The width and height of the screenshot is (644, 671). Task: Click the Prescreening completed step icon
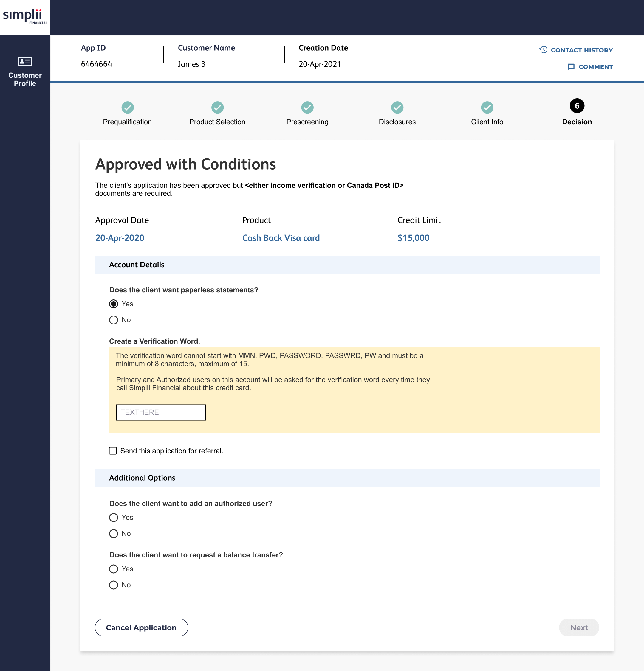coord(307,108)
